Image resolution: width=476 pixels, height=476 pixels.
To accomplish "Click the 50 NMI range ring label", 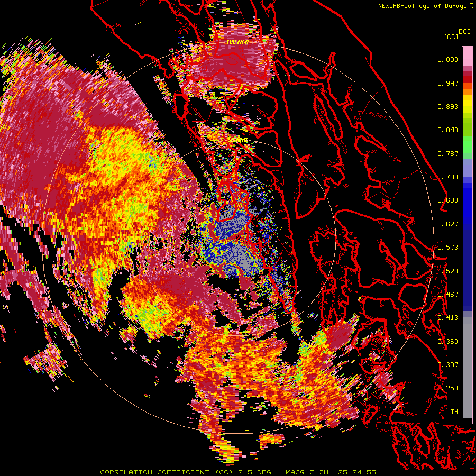I will pos(237,140).
